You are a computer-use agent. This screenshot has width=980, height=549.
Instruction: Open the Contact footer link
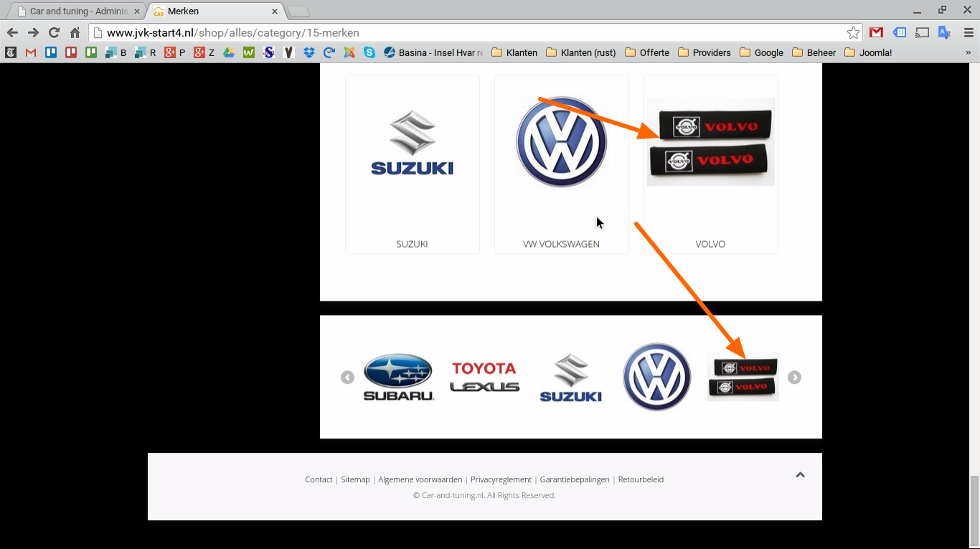[x=319, y=479]
